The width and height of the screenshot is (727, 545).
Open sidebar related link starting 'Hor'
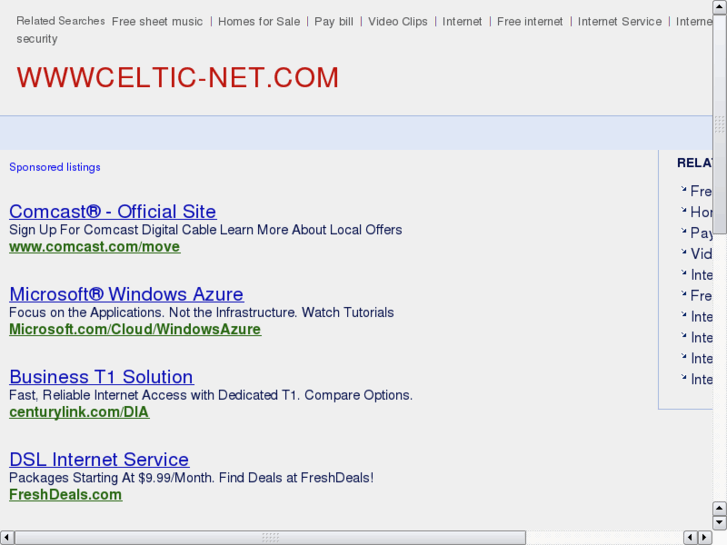click(x=701, y=212)
